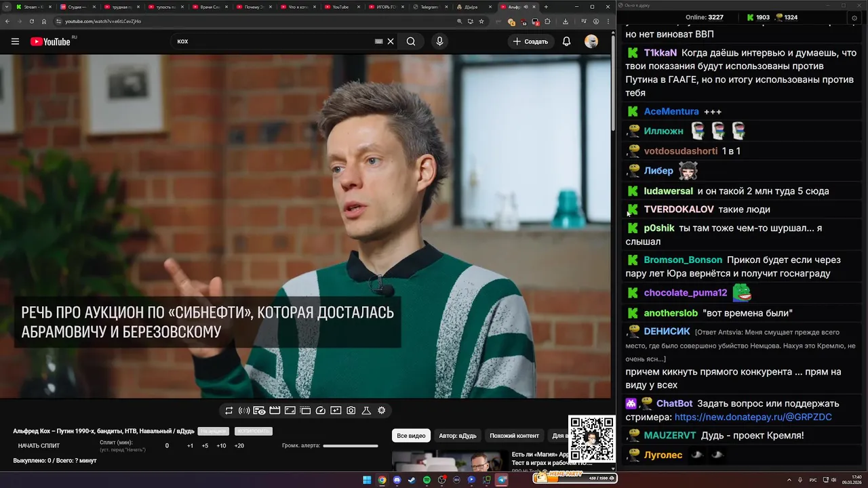Toggle cinema mode clapperboard icon

(x=275, y=410)
